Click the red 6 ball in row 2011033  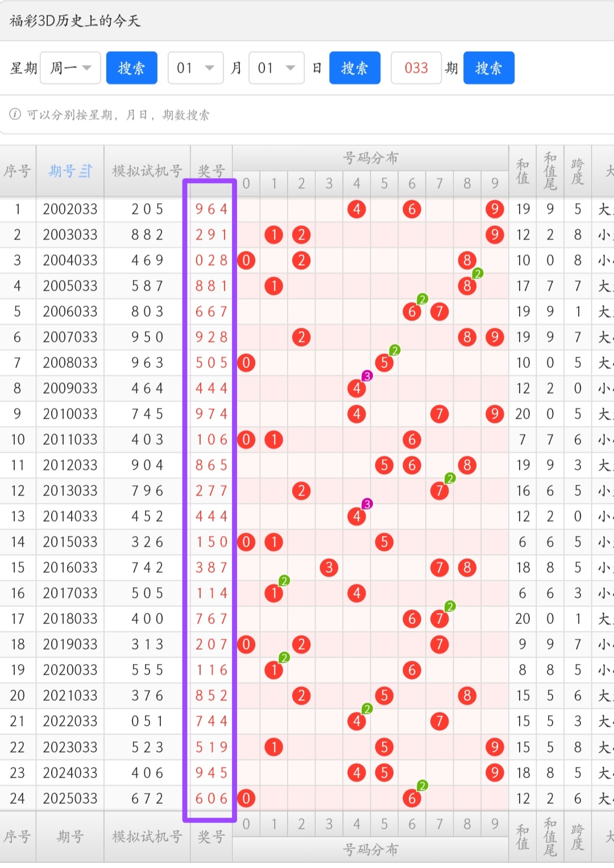coord(412,440)
